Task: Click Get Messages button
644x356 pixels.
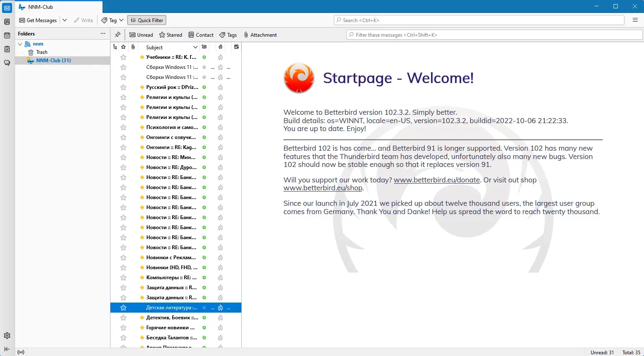Action: [x=38, y=20]
